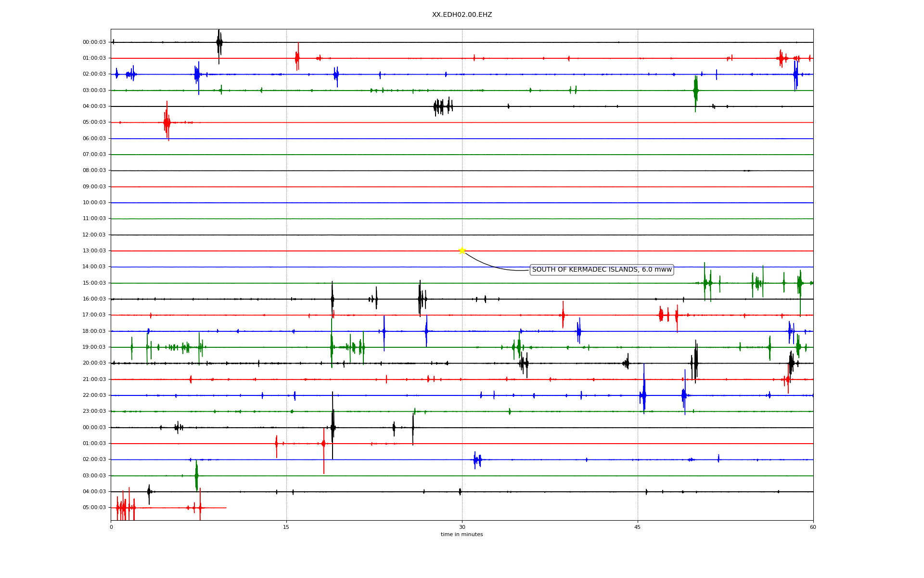The image size is (924, 578).
Task: Click the 16:00:03 row time label
Action: [x=94, y=299]
